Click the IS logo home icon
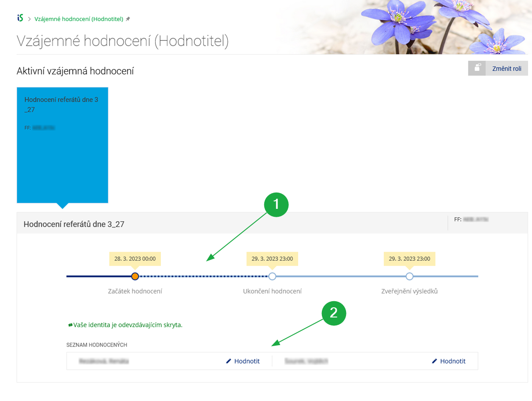This screenshot has height=401, width=532. coord(20,18)
